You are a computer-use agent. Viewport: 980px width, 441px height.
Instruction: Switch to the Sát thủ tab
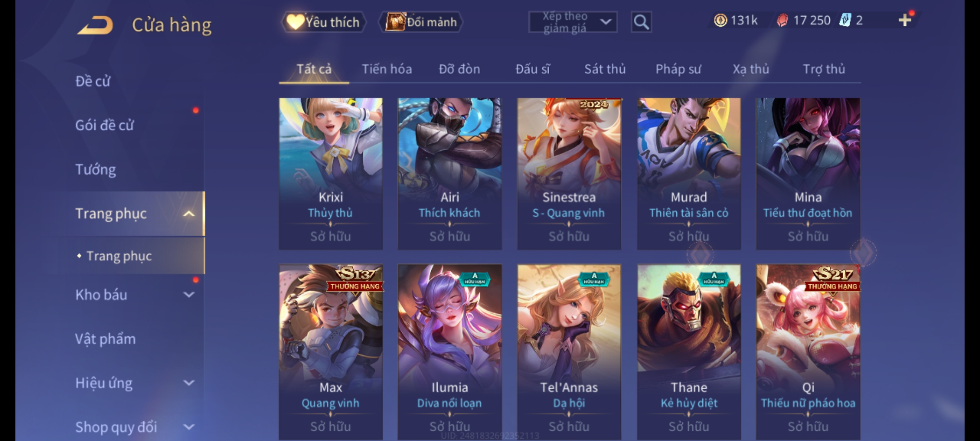(x=605, y=69)
